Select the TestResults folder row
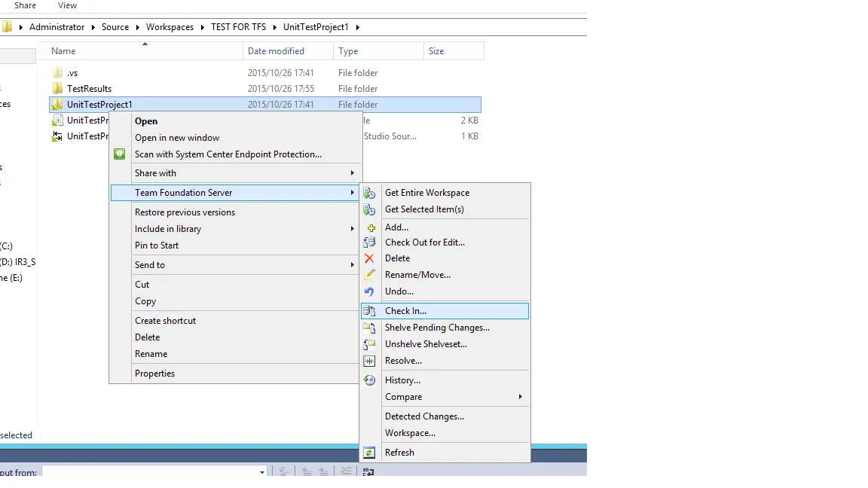 tap(265, 89)
